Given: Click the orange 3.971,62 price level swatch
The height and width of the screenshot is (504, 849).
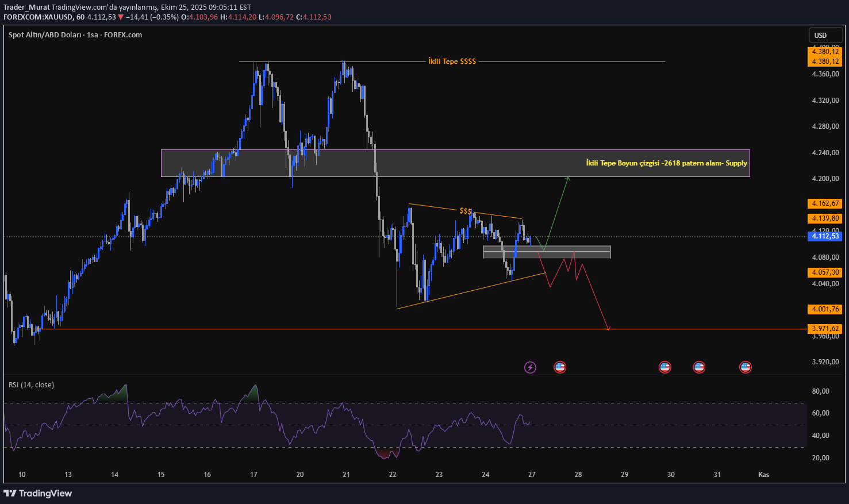Looking at the screenshot, I should 825,328.
